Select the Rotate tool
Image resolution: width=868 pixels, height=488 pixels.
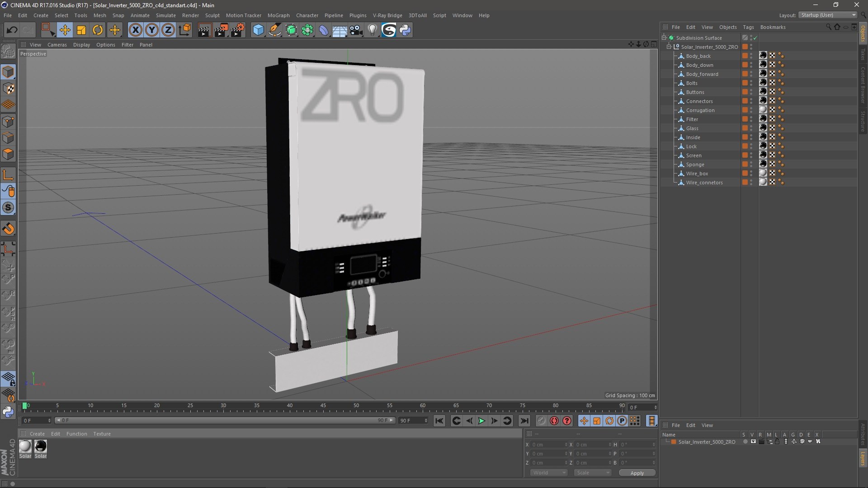point(98,30)
